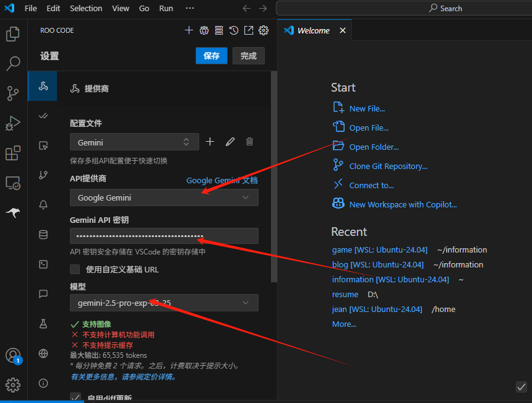Expand the overflow menu with three dots

coord(190,8)
